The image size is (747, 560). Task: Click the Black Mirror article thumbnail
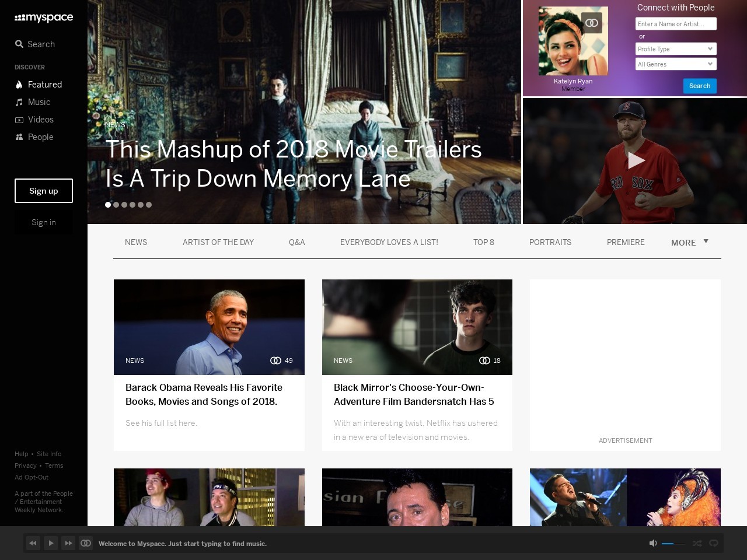click(x=417, y=327)
